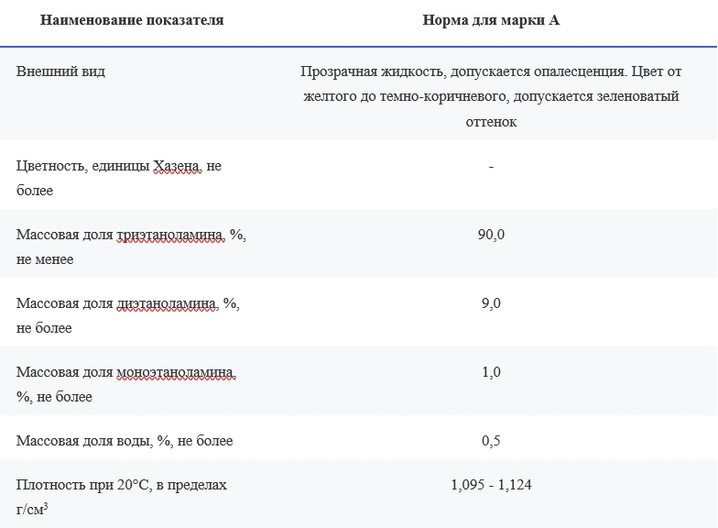Click 'не менее' under триэтаноламина row
The image size is (718, 528).
click(45, 260)
